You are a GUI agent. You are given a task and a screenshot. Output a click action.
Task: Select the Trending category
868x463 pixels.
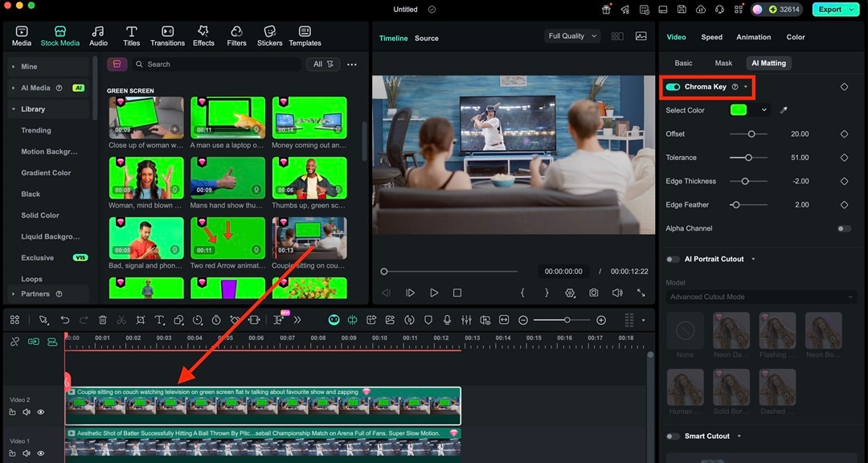click(36, 130)
